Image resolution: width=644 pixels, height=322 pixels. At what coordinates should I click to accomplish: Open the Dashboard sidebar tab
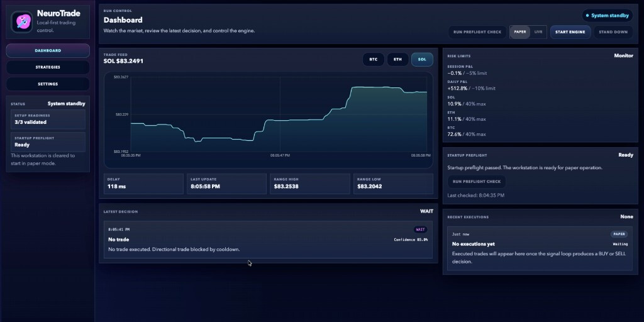[x=48, y=51]
